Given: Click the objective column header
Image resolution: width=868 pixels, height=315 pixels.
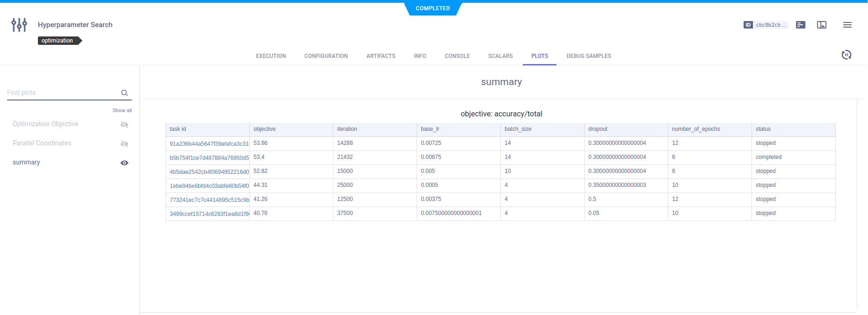Looking at the screenshot, I should point(265,129).
